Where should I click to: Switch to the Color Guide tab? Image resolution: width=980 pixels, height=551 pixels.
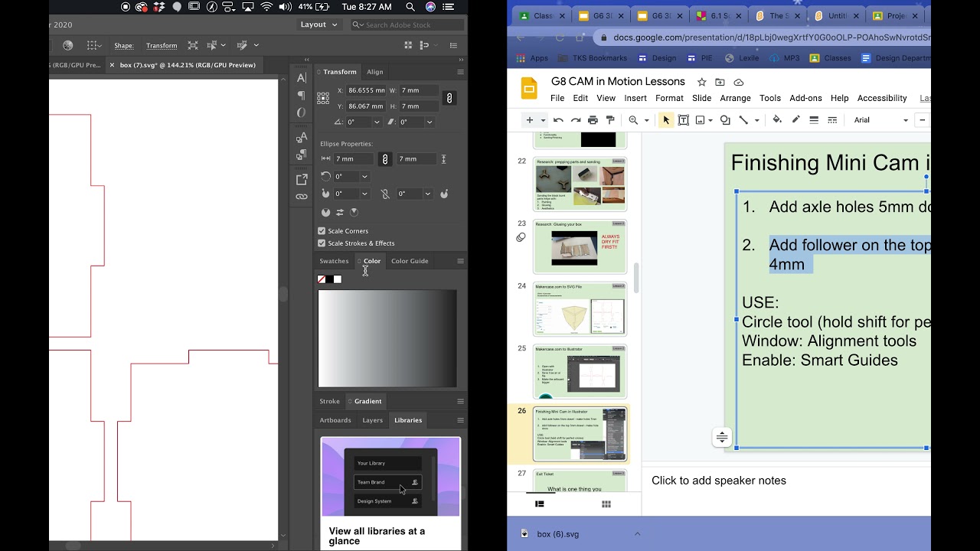click(410, 261)
